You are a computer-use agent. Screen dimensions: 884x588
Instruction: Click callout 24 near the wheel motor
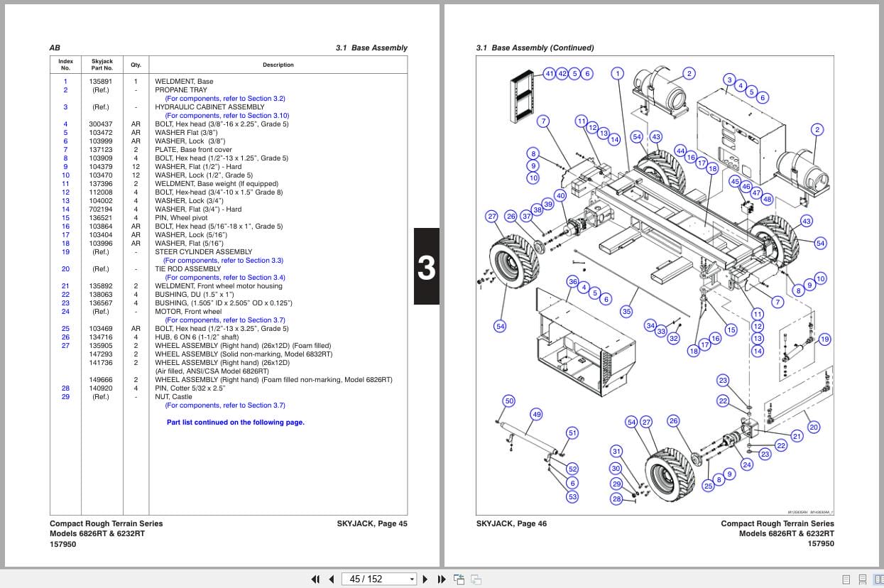tap(746, 464)
